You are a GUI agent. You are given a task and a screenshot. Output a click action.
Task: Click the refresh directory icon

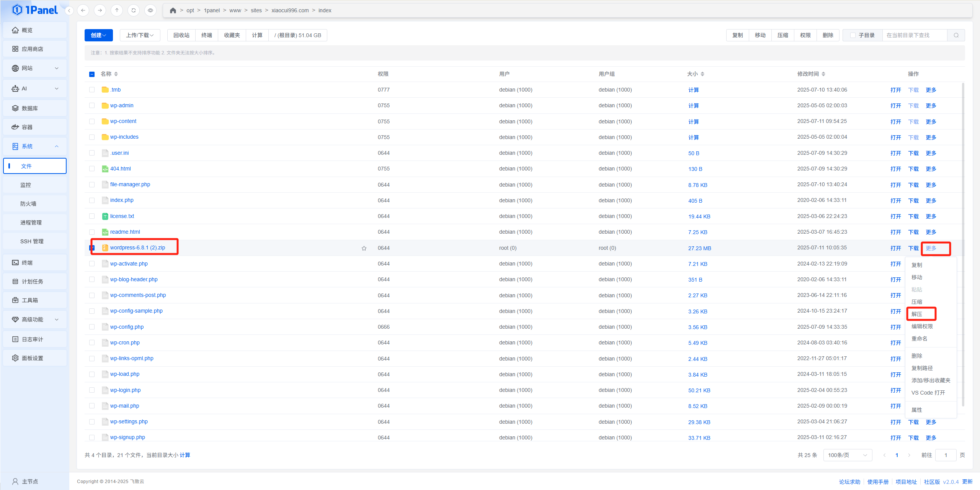tap(134, 10)
